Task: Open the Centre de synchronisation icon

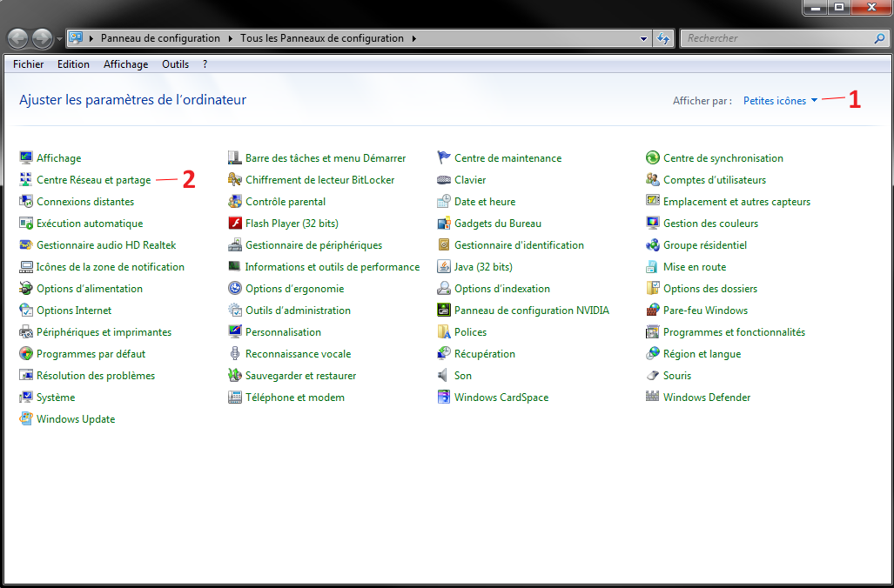Action: [653, 157]
